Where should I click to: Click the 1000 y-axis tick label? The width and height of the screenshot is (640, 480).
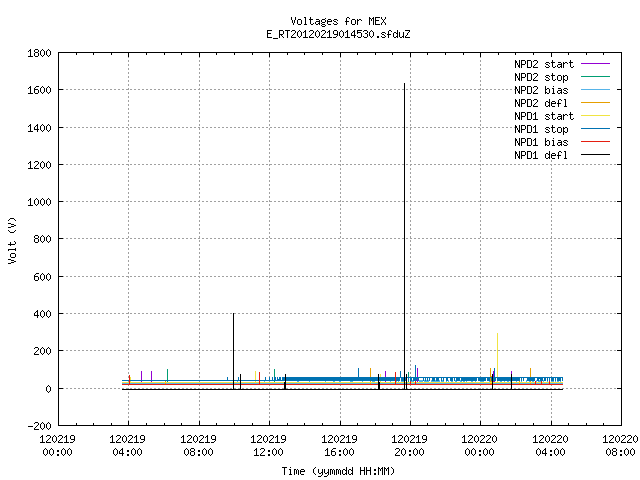tap(39, 202)
